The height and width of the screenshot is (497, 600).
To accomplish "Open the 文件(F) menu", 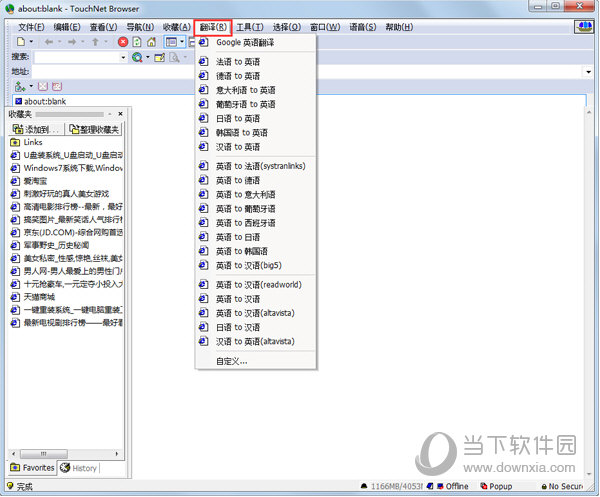I will 31,27.
